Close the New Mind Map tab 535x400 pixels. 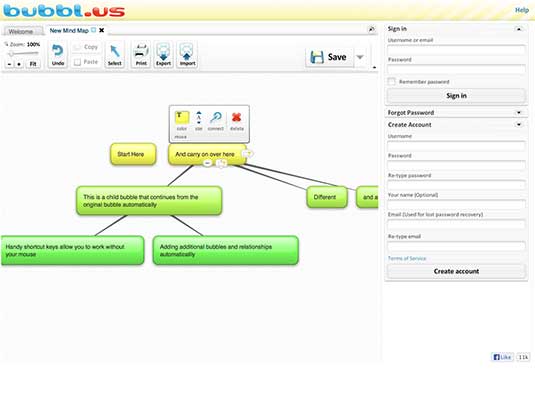click(x=102, y=30)
